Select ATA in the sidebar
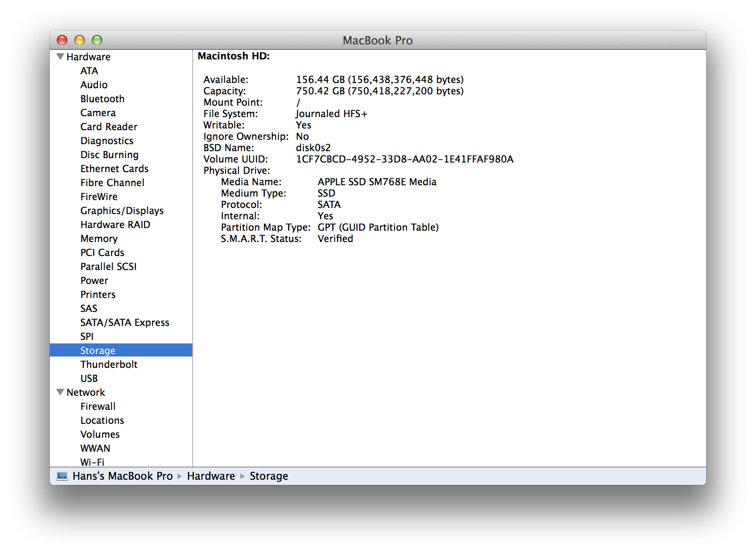The width and height of the screenshot is (756, 554). click(89, 71)
